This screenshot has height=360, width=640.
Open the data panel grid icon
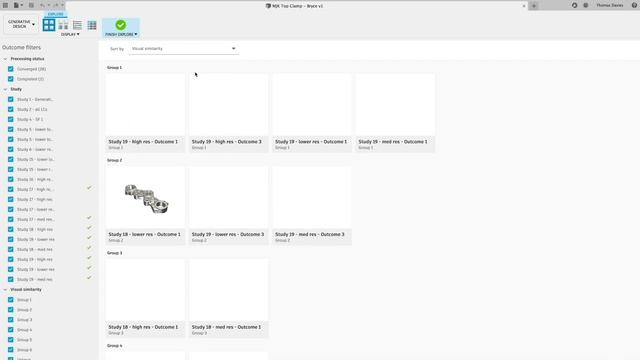[5, 5]
